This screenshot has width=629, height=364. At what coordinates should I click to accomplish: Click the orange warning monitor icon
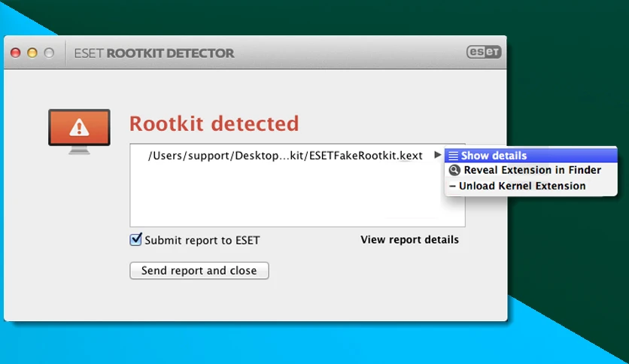[79, 132]
